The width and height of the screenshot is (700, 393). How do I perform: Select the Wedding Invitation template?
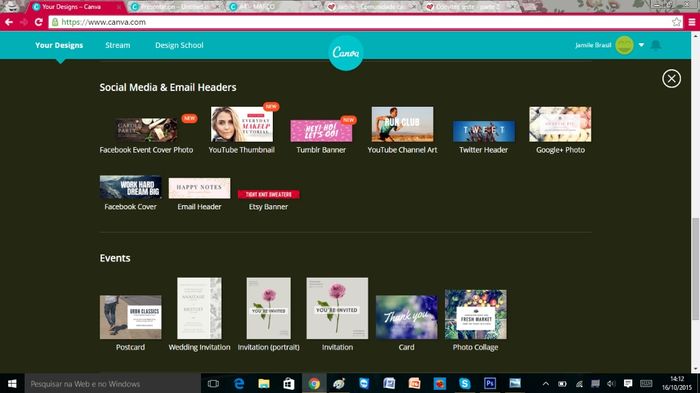pyautogui.click(x=199, y=308)
